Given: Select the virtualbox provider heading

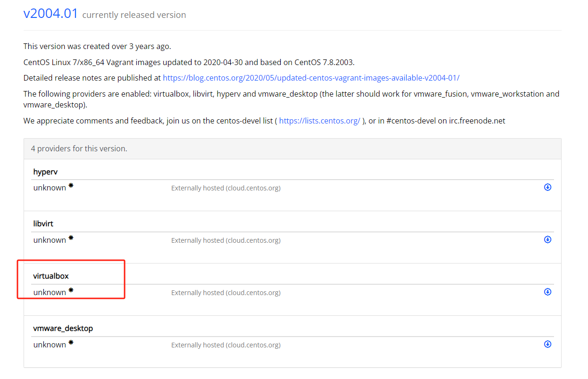Looking at the screenshot, I should (x=51, y=276).
